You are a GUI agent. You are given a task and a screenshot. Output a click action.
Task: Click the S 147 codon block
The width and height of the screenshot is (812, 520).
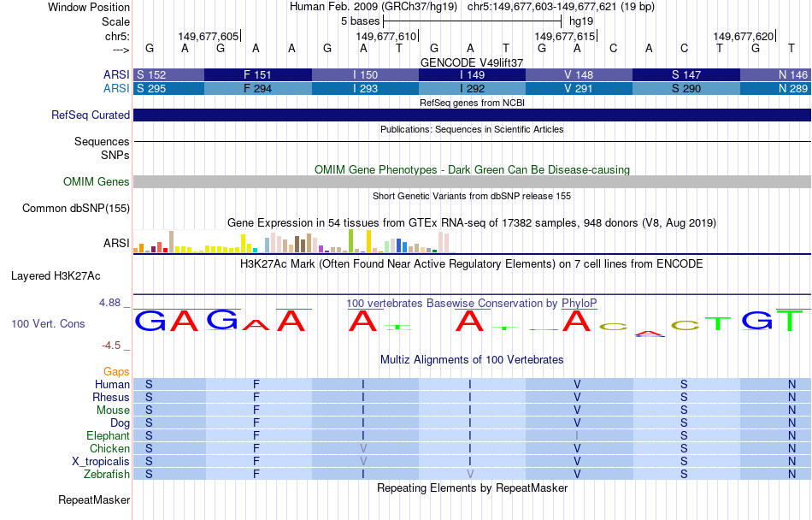(686, 74)
